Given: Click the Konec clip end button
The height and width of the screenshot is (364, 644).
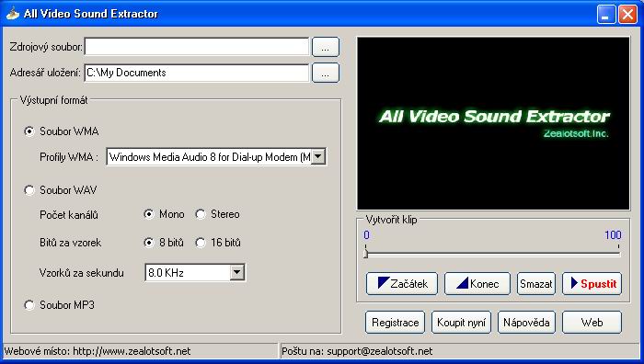Looking at the screenshot, I should point(477,283).
